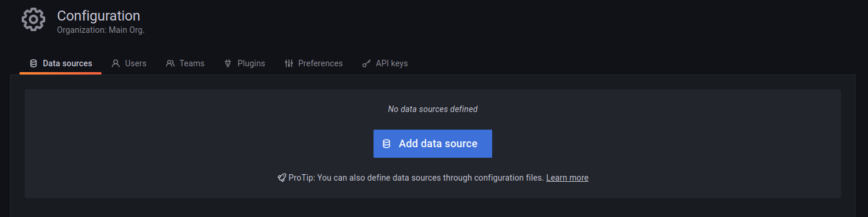Click the ProTip configuration files text
This screenshot has width=868, height=217.
pos(416,178)
